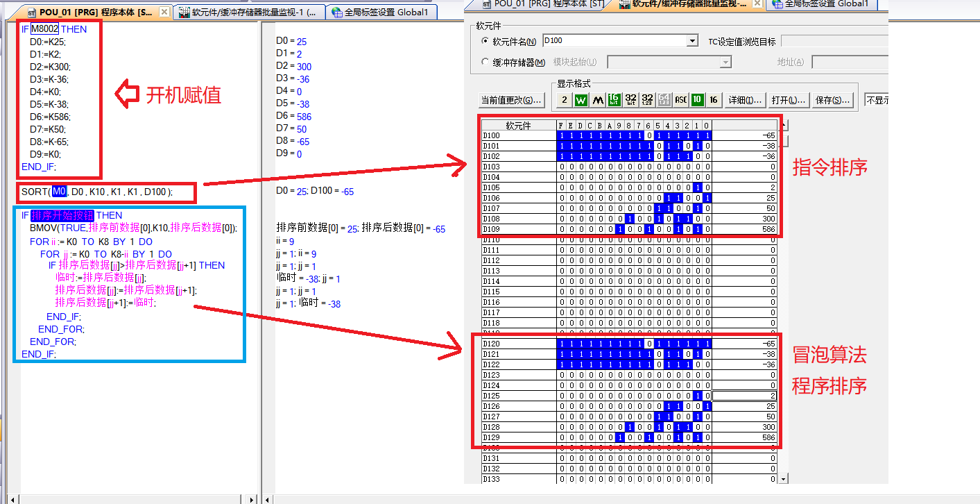Open the device name D100 dropdown

[x=691, y=42]
